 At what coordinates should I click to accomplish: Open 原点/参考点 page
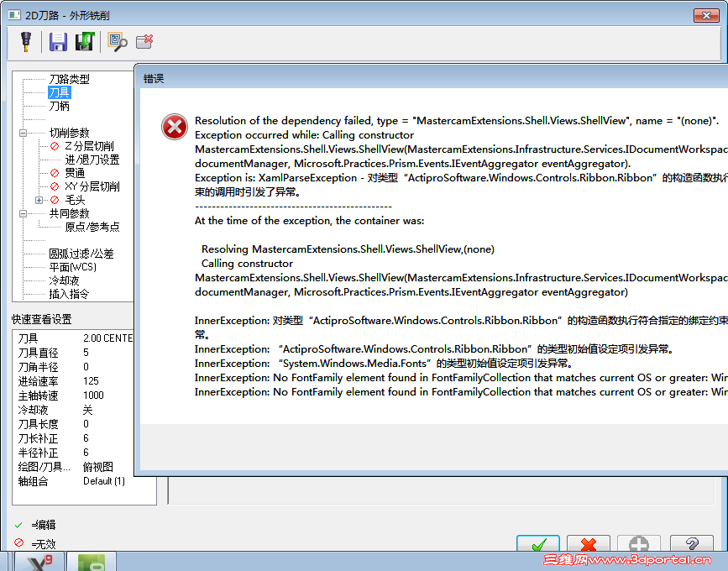(x=92, y=227)
